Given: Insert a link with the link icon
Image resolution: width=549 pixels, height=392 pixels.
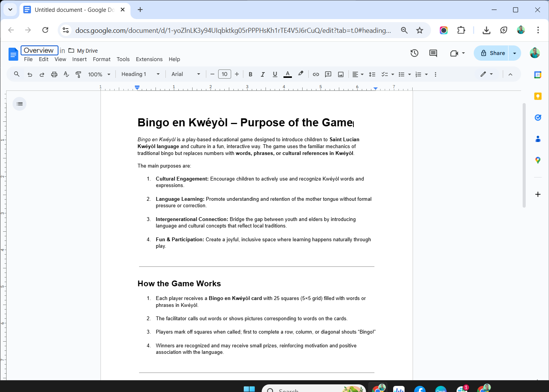Looking at the screenshot, I should click(x=316, y=74).
